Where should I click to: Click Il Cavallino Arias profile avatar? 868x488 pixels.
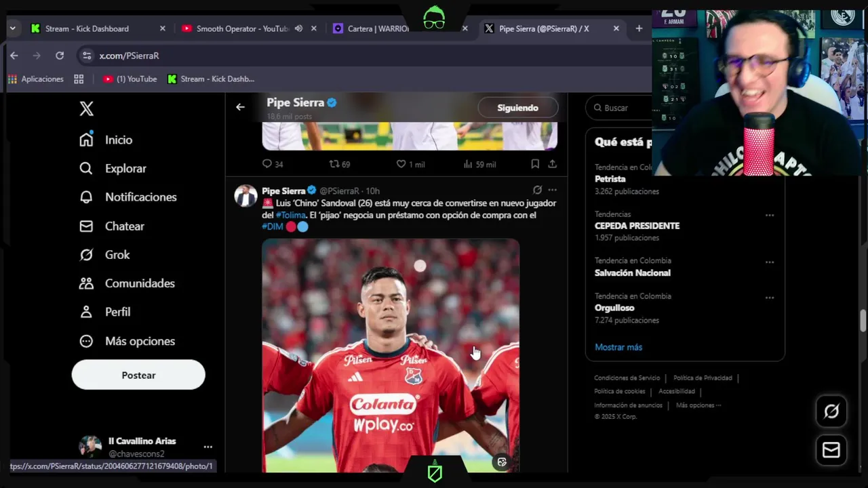point(90,447)
